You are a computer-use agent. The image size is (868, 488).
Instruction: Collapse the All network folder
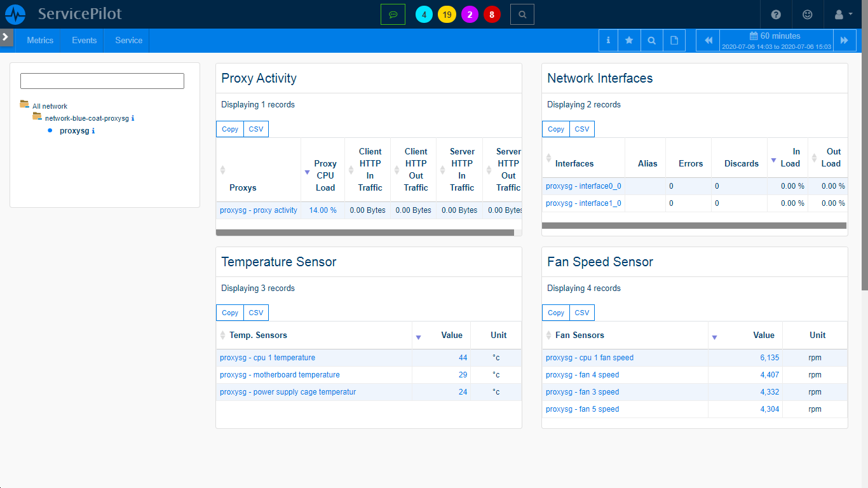tap(25, 105)
